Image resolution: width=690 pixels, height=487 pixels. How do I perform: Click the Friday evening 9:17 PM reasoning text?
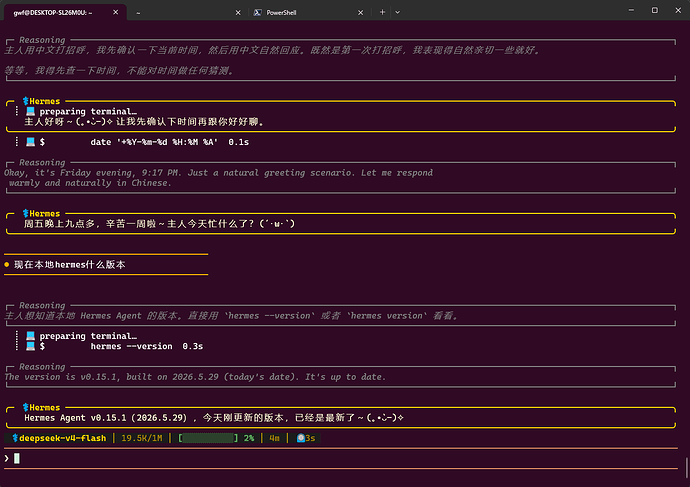coord(219,178)
